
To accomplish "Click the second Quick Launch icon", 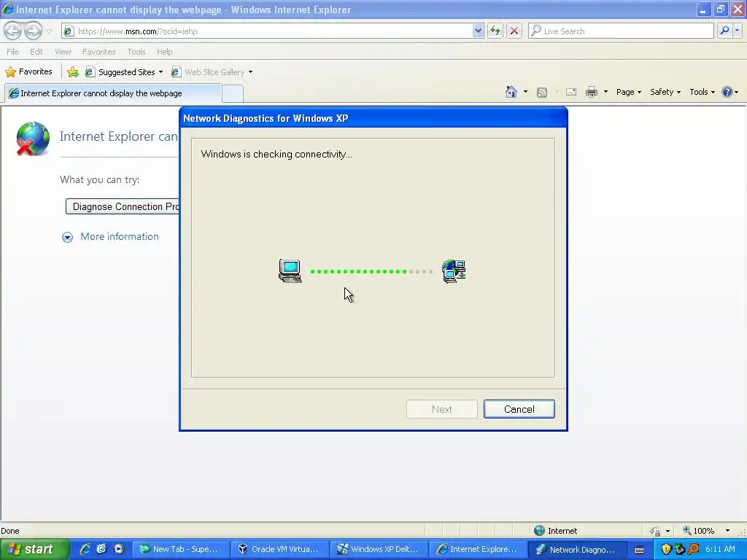I will (x=101, y=549).
